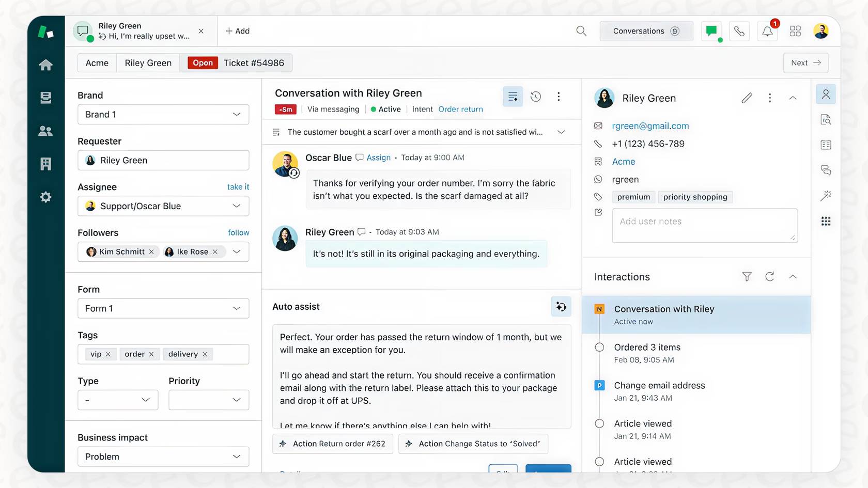
Task: Open Home from the left navigation
Action: (45, 65)
